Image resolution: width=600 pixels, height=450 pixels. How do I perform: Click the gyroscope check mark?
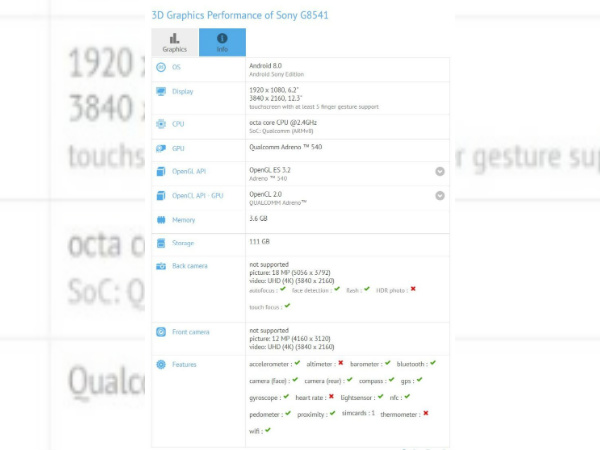(x=286, y=396)
